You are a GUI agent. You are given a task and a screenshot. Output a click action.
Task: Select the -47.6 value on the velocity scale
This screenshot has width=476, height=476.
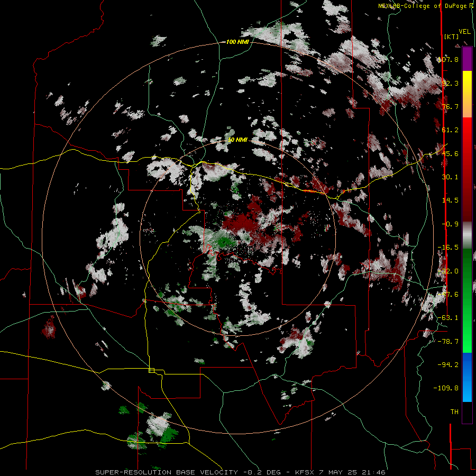(x=448, y=295)
